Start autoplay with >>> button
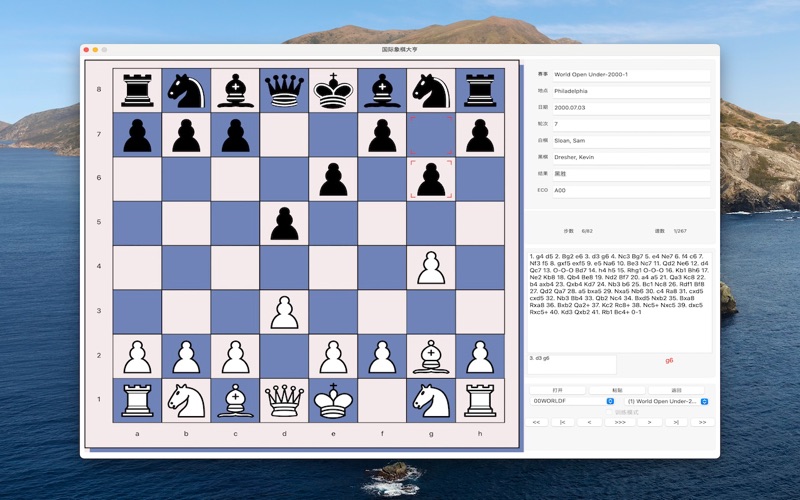The width and height of the screenshot is (800, 500). [x=620, y=422]
